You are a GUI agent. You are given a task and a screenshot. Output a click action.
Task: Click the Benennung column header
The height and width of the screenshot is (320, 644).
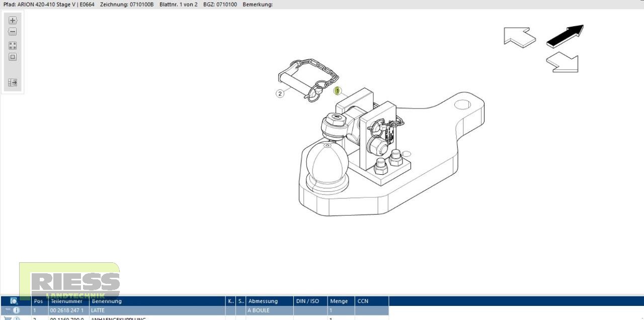[x=107, y=301]
